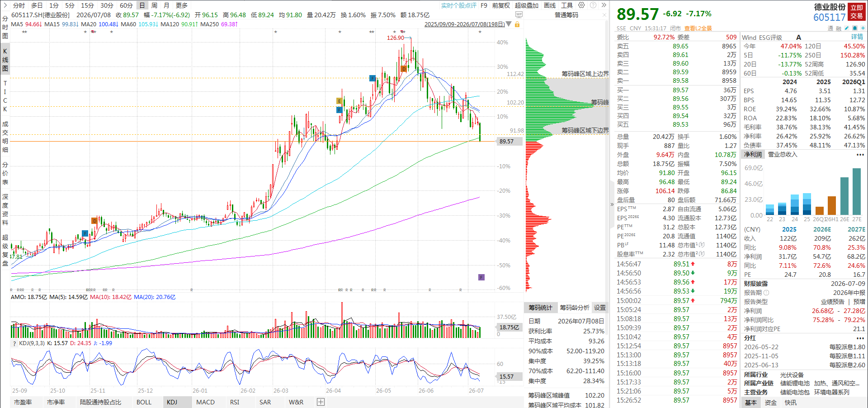Click the plus add-to-watchlist icon near stock code
Screen dimensions: 868x408
pyautogui.click(x=863, y=28)
